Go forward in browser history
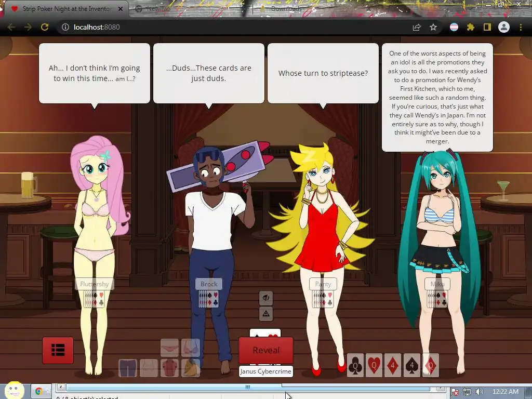 pyautogui.click(x=28, y=27)
